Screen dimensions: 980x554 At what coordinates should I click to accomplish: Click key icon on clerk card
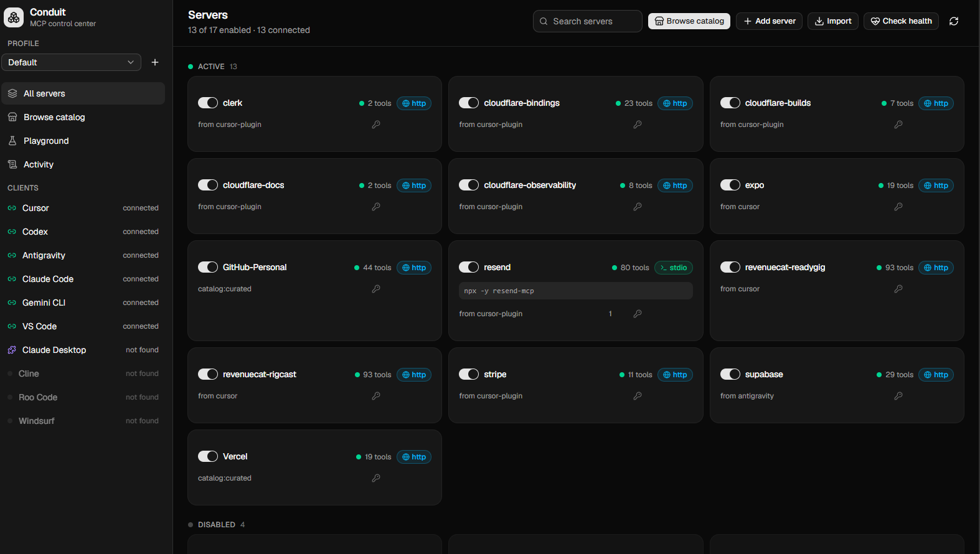pos(376,124)
